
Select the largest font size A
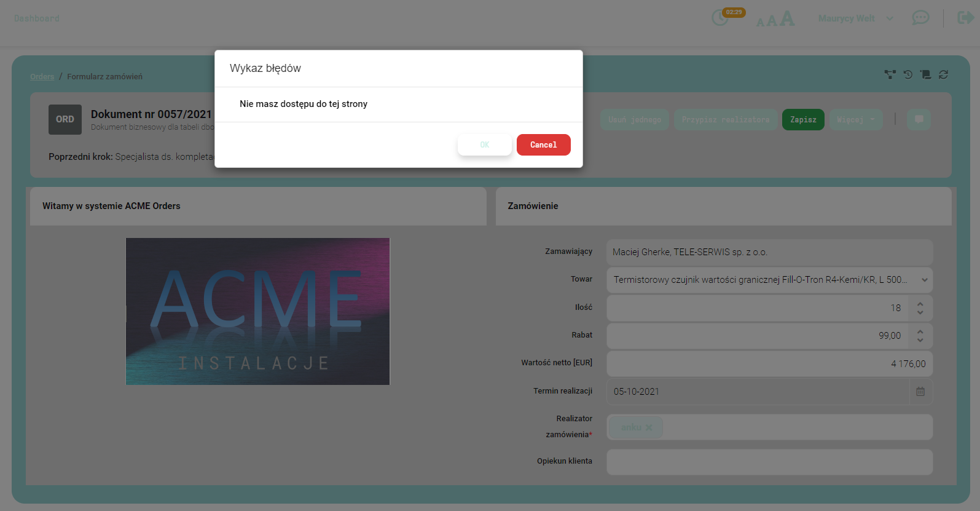[x=787, y=19]
